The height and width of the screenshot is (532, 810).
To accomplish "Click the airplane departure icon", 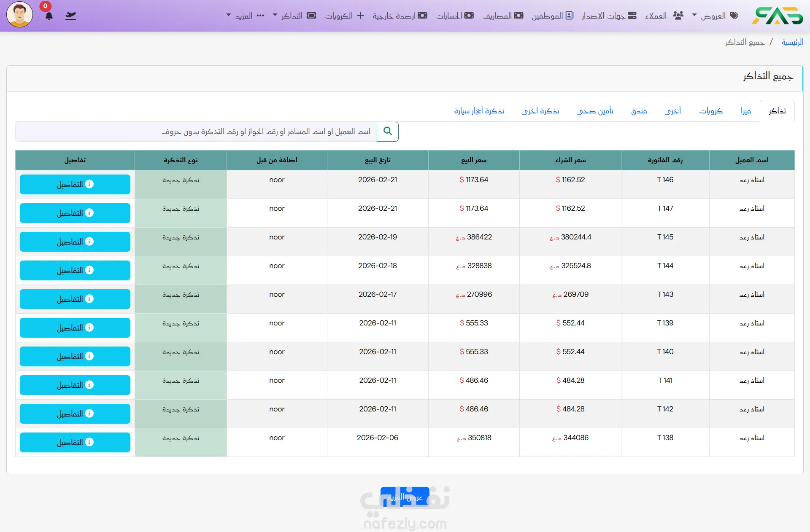I will (71, 16).
